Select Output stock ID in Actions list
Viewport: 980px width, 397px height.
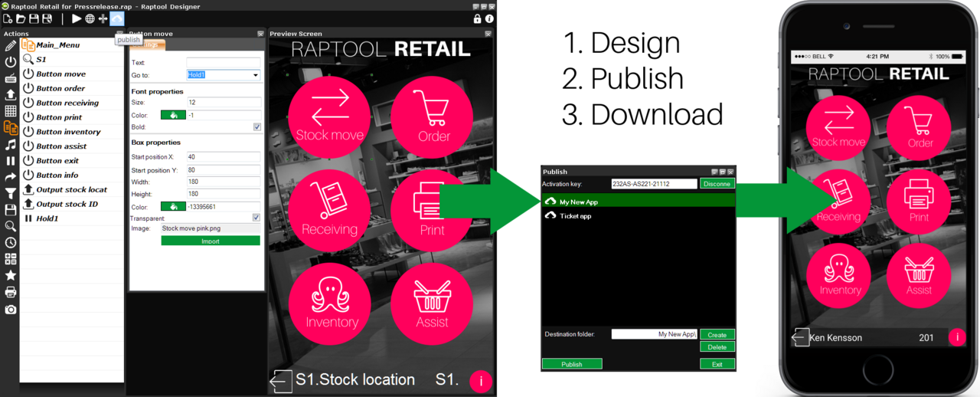[72, 204]
